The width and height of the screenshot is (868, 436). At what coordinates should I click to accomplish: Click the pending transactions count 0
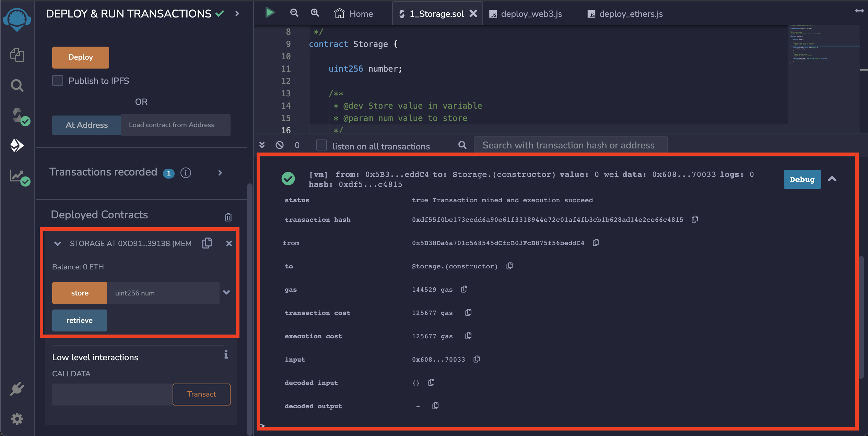[x=297, y=145]
